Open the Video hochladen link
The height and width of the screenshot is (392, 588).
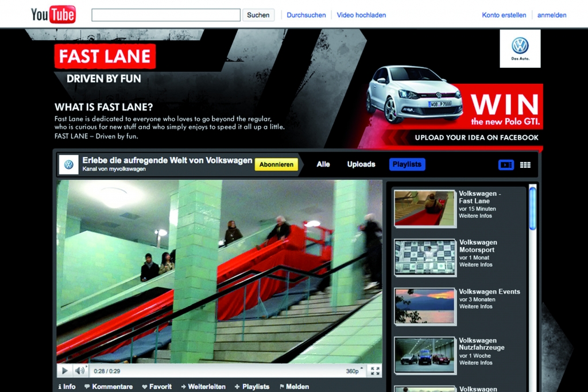click(361, 15)
